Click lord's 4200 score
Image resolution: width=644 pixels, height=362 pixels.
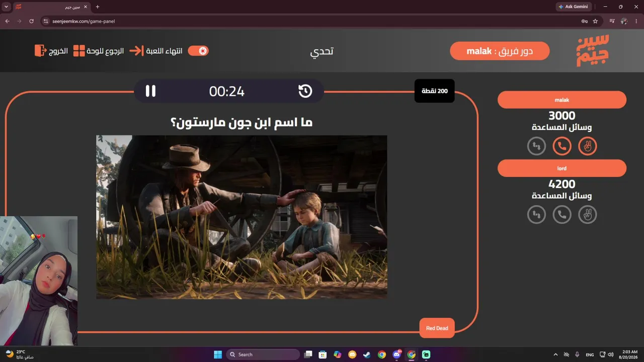pyautogui.click(x=562, y=184)
